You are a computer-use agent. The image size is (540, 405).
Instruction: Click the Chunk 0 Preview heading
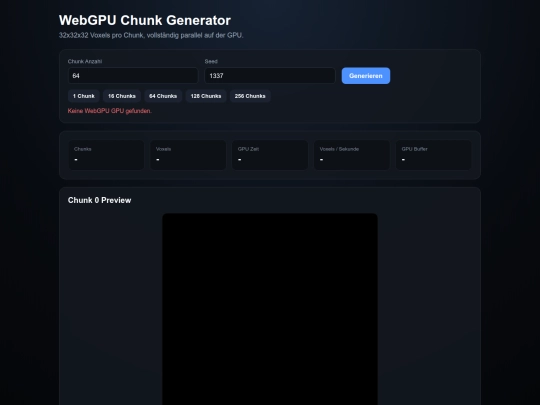click(99, 200)
